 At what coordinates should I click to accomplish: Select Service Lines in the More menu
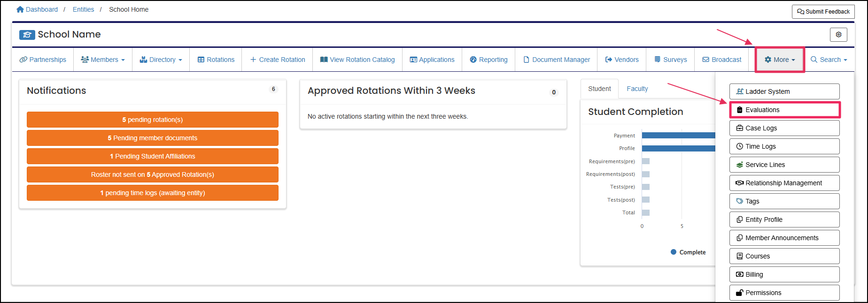[784, 165]
